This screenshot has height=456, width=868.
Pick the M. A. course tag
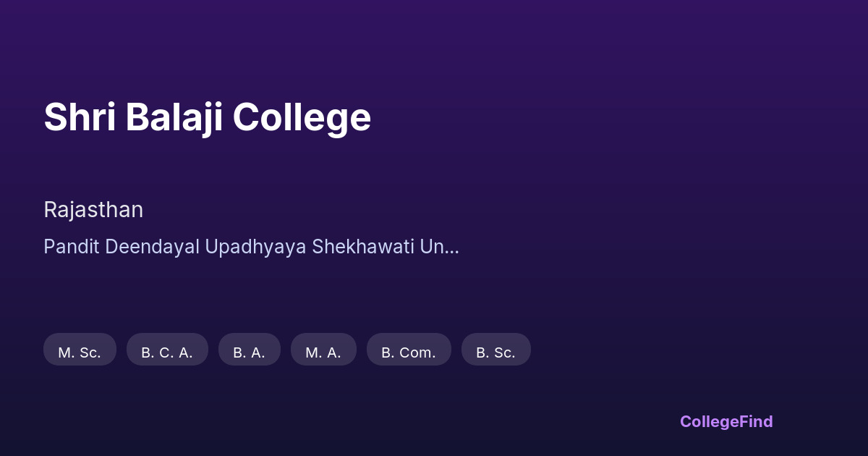tap(323, 352)
